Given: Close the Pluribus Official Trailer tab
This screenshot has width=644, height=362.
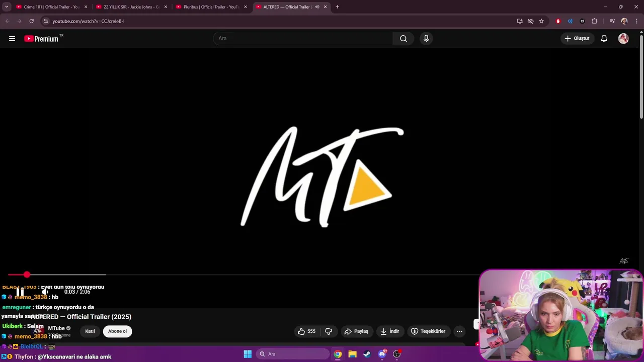Looking at the screenshot, I should click(246, 7).
